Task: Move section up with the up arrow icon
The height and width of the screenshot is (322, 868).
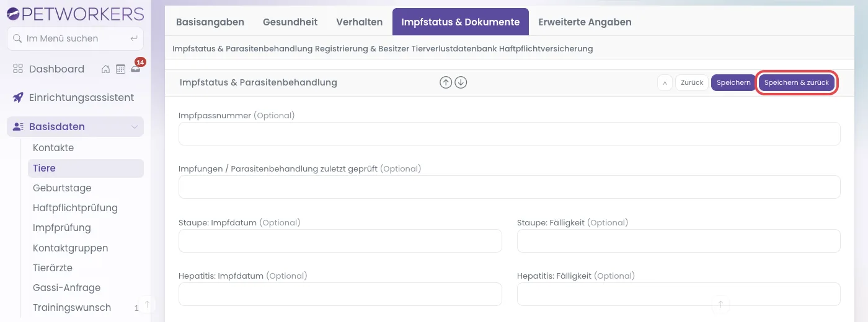Action: [x=446, y=82]
